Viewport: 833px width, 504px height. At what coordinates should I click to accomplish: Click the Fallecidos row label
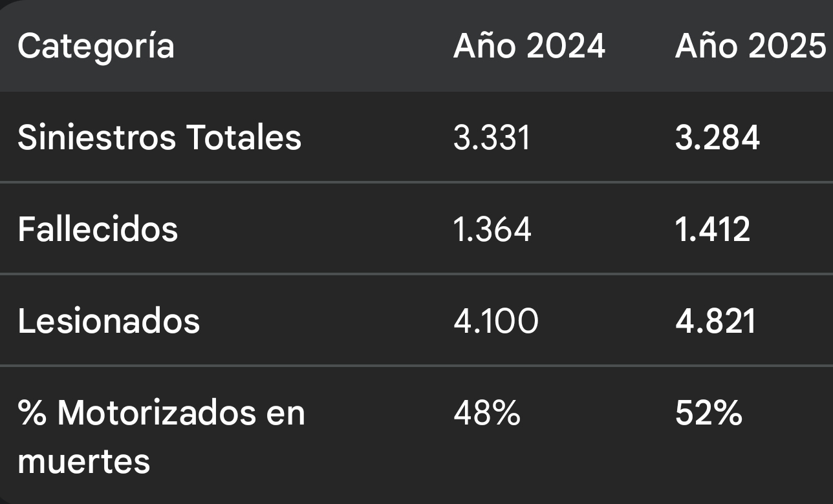pos(98,229)
